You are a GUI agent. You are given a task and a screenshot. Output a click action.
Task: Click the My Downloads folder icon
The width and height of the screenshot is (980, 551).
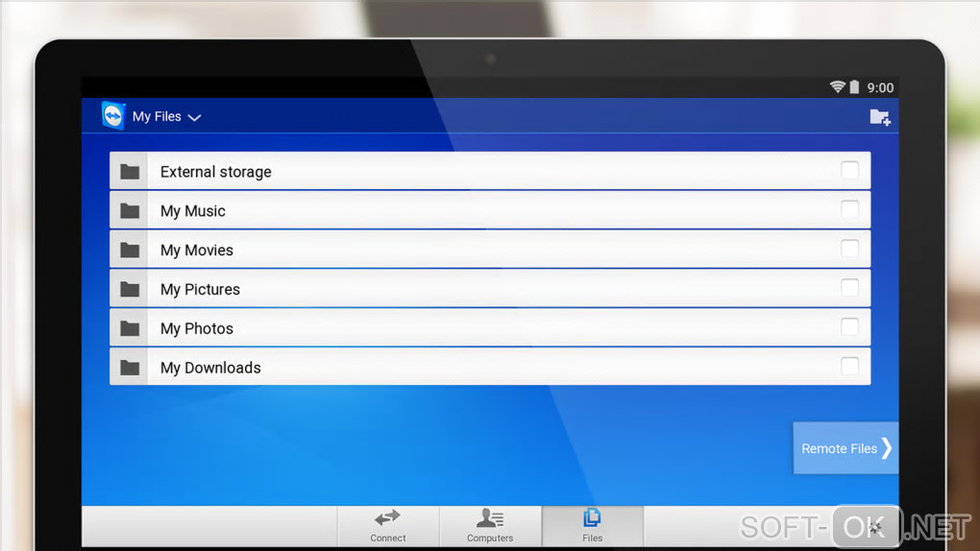click(x=130, y=368)
